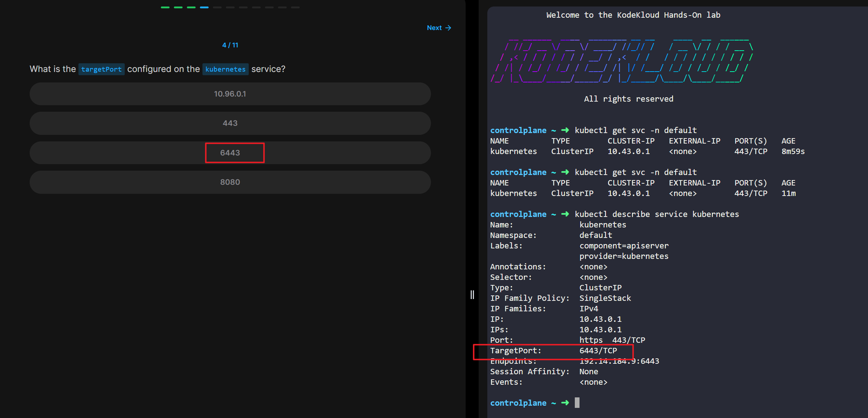This screenshot has height=418, width=868.
Task: Click the first green progress segment
Action: tap(165, 7)
